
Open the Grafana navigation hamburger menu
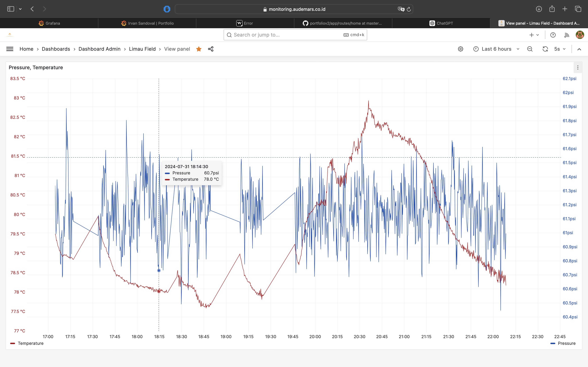pos(10,49)
